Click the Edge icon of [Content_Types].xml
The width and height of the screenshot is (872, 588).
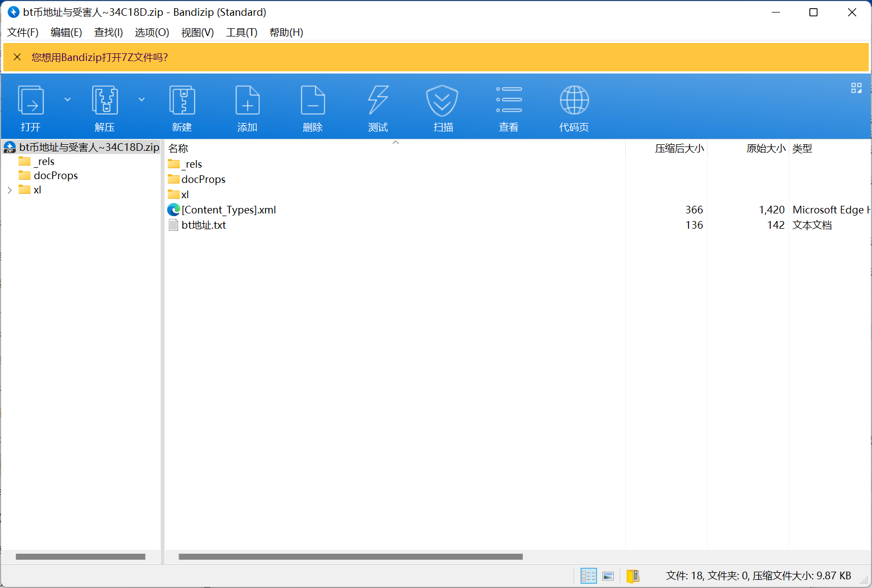174,210
